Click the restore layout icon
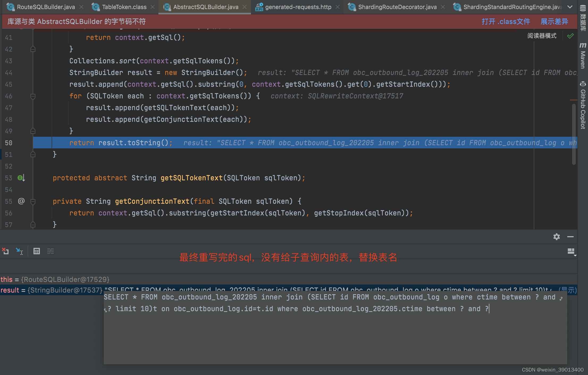Image resolution: width=588 pixels, height=375 pixels. point(5,251)
